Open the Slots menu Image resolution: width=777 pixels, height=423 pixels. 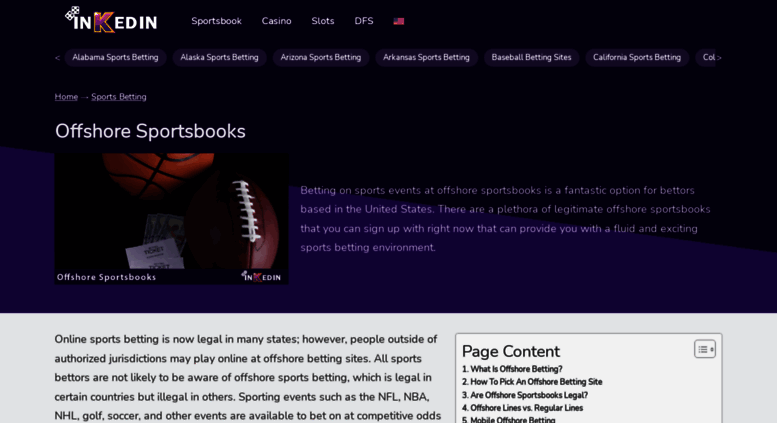[x=323, y=21]
